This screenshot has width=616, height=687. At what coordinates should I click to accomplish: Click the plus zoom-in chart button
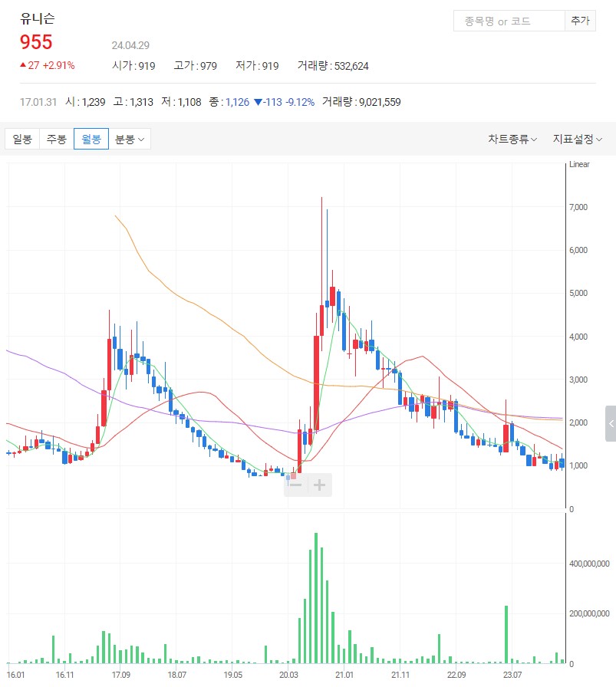pos(320,485)
